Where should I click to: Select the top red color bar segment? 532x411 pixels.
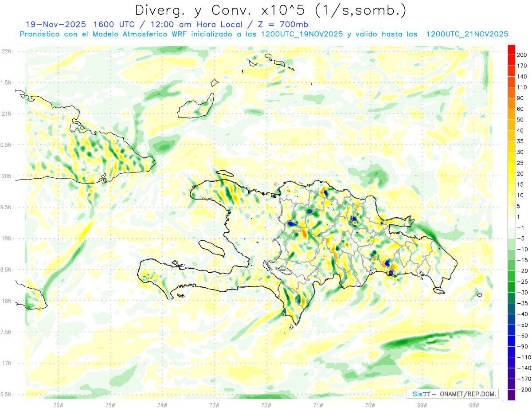point(511,50)
